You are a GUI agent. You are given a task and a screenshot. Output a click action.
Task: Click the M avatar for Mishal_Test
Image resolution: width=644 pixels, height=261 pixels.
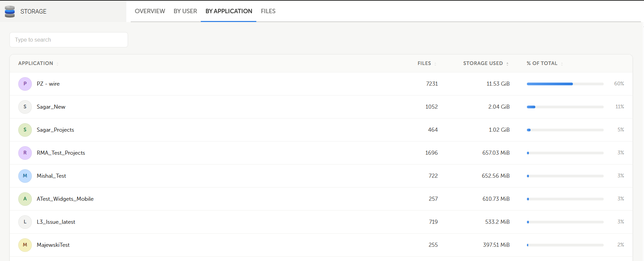pyautogui.click(x=25, y=176)
